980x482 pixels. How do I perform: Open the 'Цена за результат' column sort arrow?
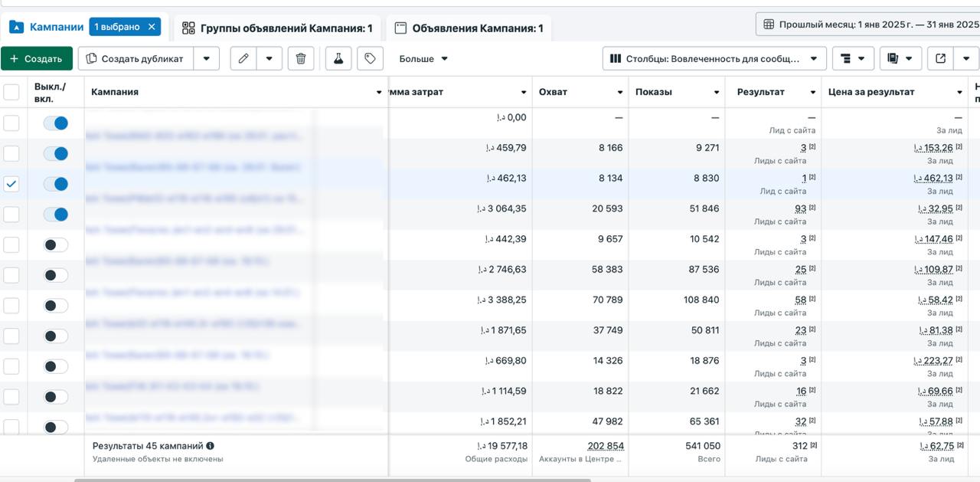point(959,92)
